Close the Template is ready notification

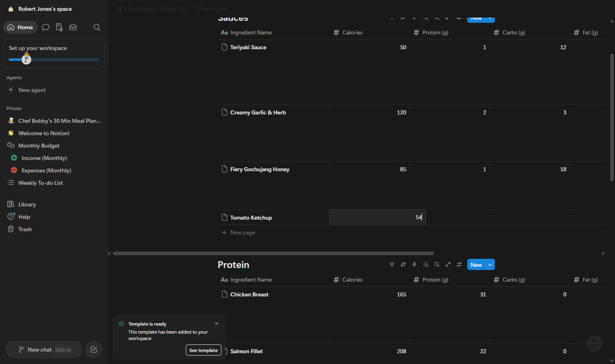tap(217, 324)
